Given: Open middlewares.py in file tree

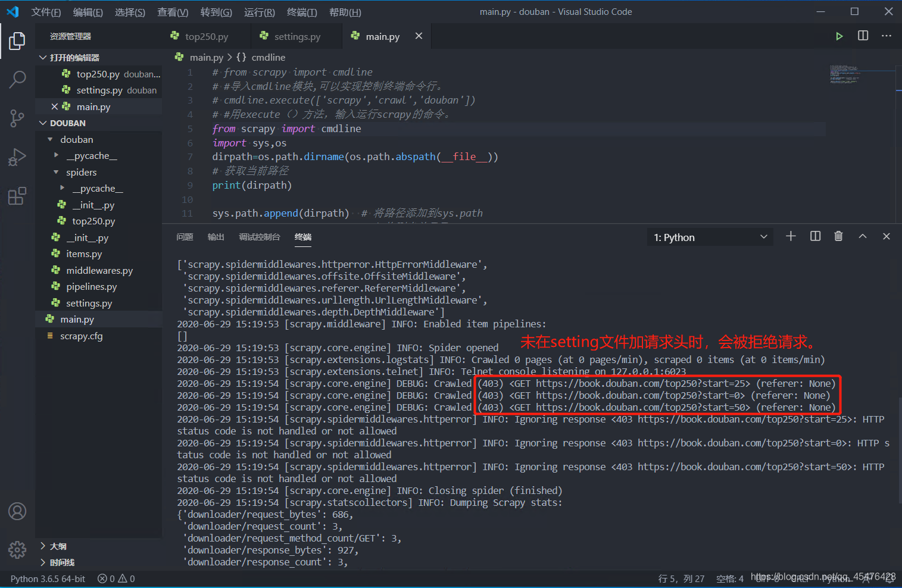Looking at the screenshot, I should (x=99, y=270).
